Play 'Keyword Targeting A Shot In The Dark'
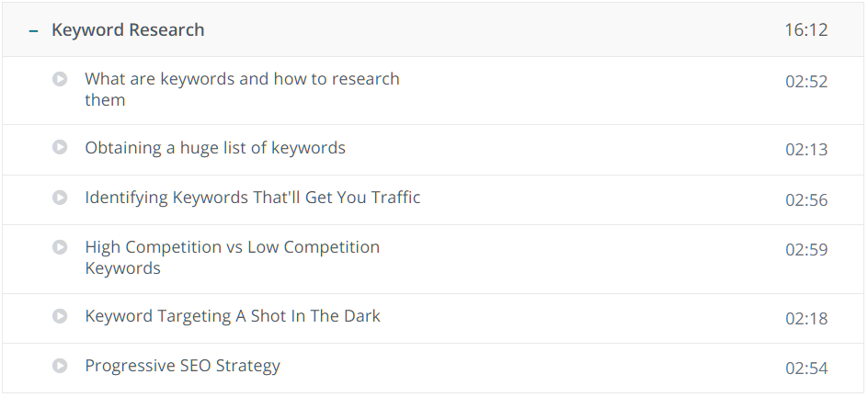The image size is (868, 397). click(x=60, y=316)
